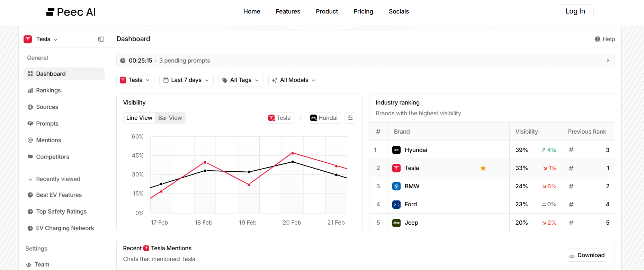
Task: Open Socials in top navigation
Action: pos(399,11)
